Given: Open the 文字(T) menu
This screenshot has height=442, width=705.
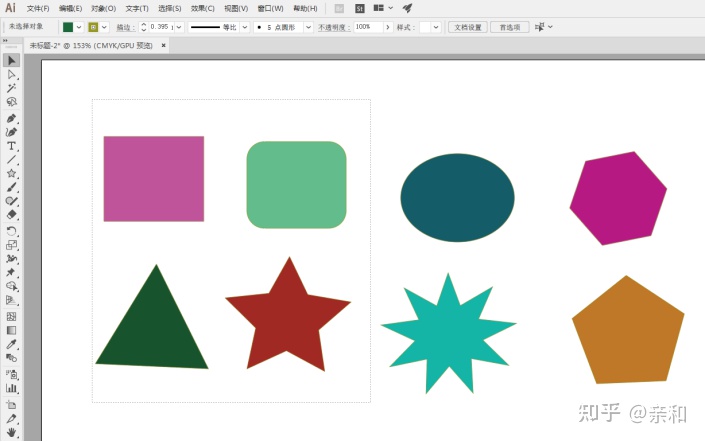Looking at the screenshot, I should (x=137, y=9).
